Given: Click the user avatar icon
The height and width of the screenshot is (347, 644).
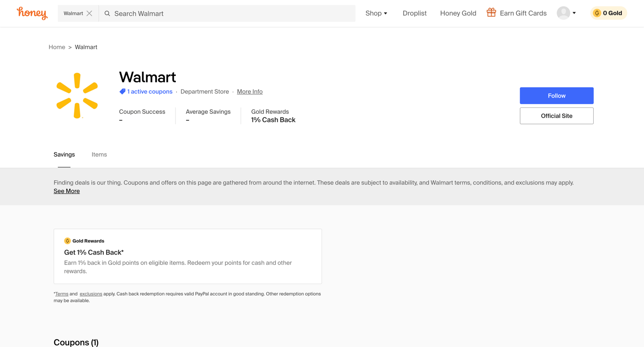Looking at the screenshot, I should coord(563,13).
